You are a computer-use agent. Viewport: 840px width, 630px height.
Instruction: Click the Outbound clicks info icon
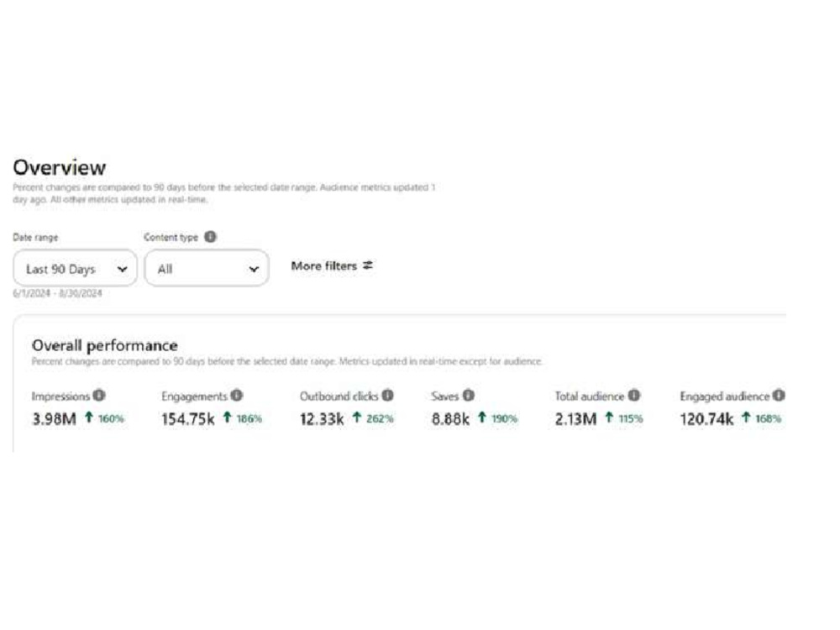point(387,396)
